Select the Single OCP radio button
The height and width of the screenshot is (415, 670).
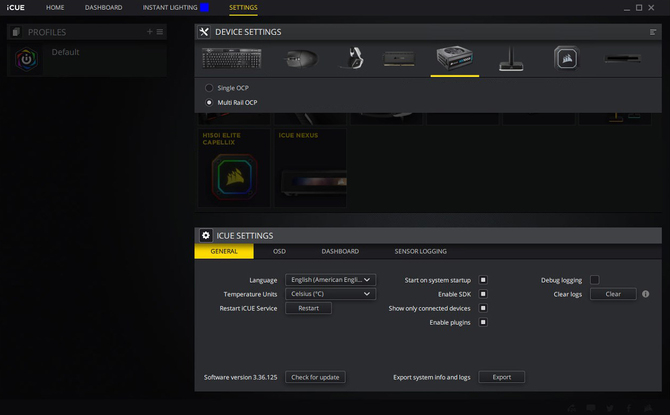209,88
